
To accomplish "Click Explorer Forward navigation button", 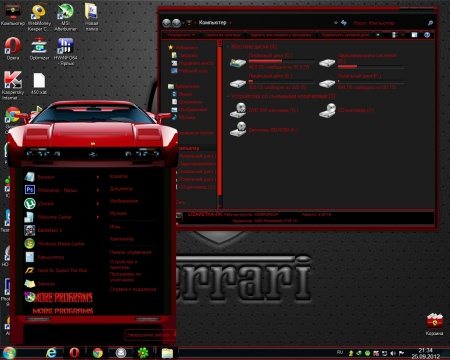I will (x=177, y=23).
